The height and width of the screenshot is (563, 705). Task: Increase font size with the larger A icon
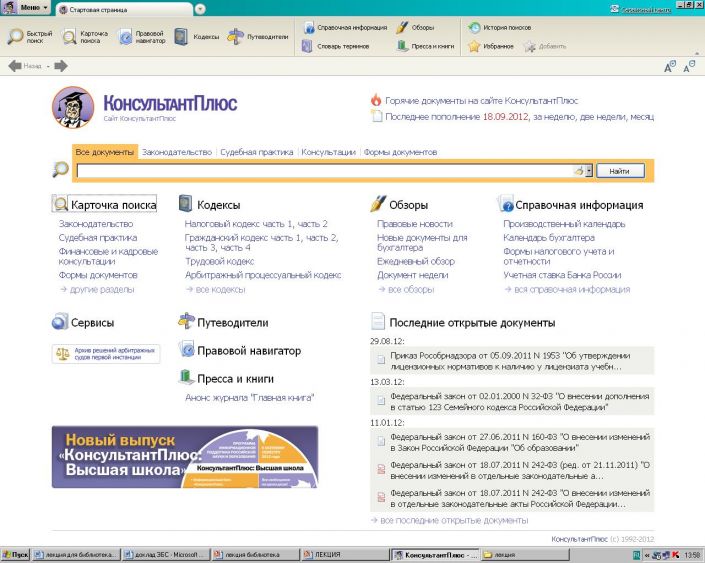pyautogui.click(x=670, y=67)
